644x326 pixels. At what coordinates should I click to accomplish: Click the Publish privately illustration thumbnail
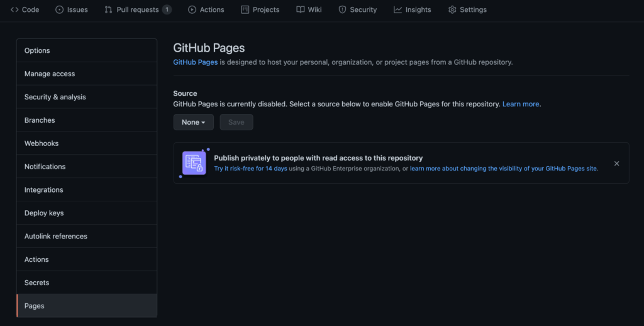click(x=194, y=163)
